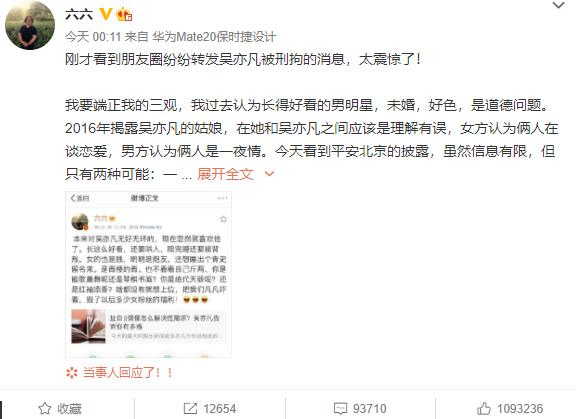
Task: Click the thumbs-up like icon
Action: [x=484, y=408]
